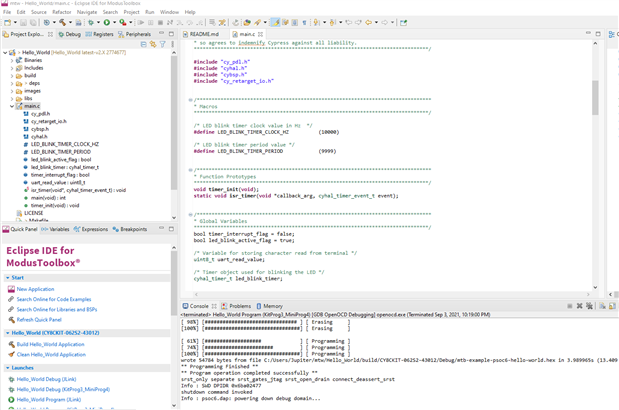The image size is (619, 410).
Task: Switch to the Registers tab
Action: 99,34
